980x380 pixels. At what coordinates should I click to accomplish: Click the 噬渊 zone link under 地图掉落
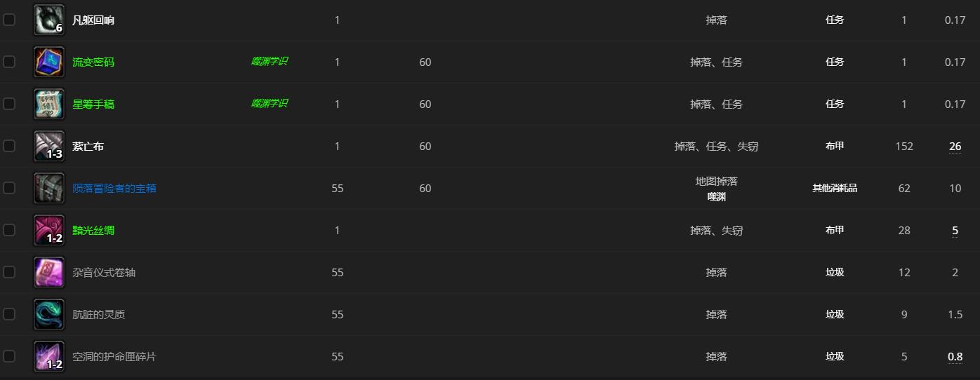click(716, 197)
